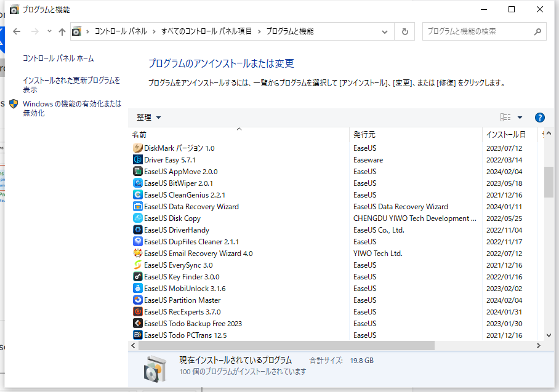The width and height of the screenshot is (559, 392).
Task: Open the blue Help question mark icon
Action: click(539, 117)
